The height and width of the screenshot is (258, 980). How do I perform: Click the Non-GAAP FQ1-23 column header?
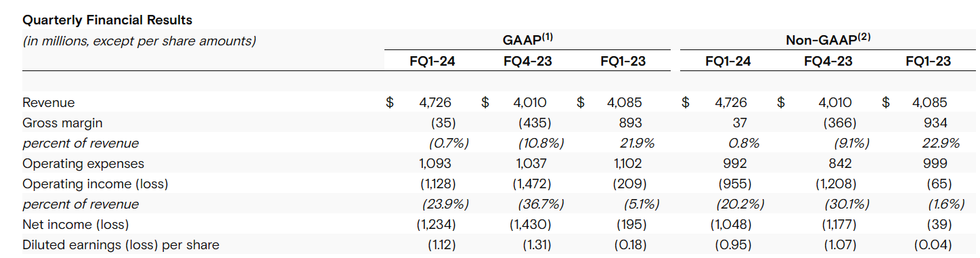928,62
